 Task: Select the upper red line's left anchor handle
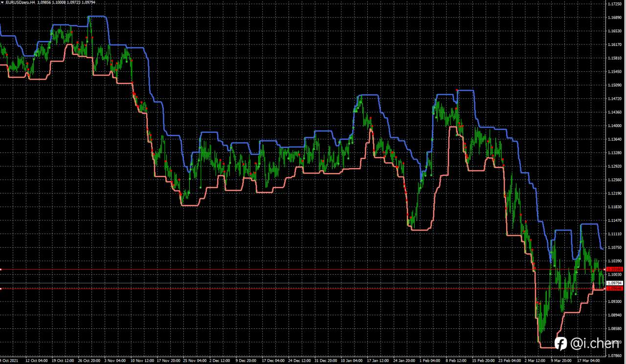tap(1, 269)
